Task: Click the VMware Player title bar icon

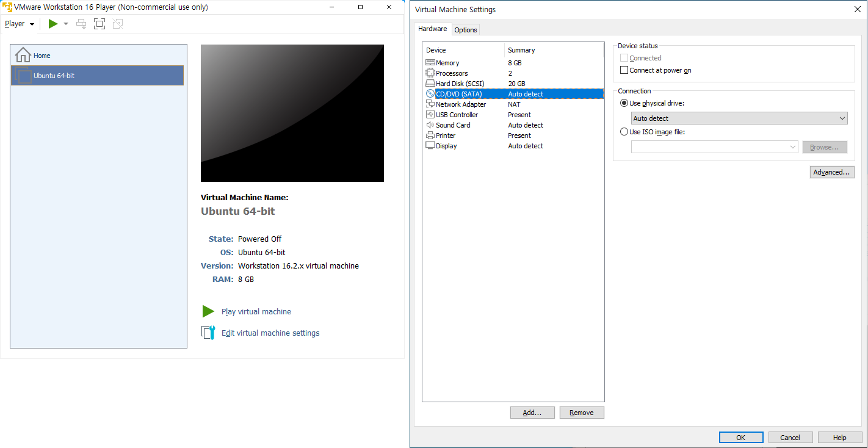Action: point(7,7)
